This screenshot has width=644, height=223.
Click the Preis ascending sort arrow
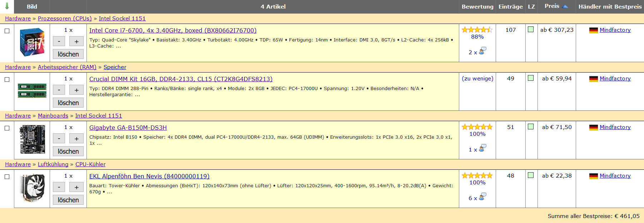click(565, 6)
